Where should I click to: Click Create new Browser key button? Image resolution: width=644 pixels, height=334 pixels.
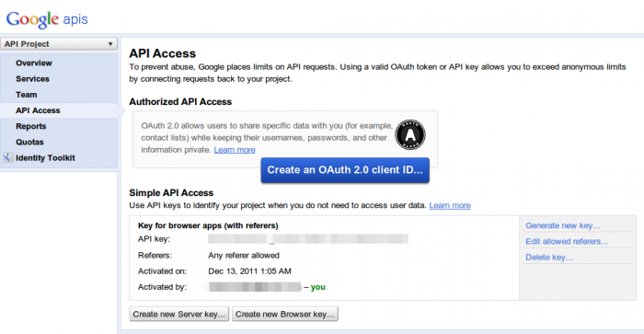pos(285,315)
